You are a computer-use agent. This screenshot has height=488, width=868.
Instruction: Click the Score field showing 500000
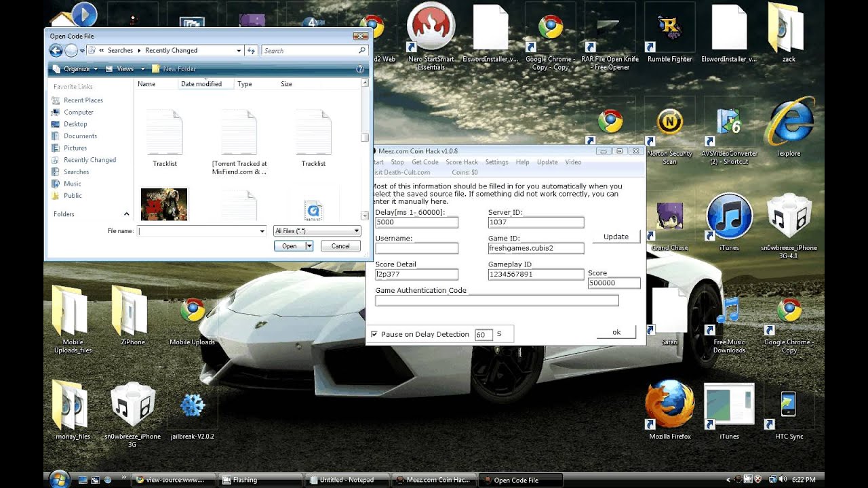(x=614, y=283)
